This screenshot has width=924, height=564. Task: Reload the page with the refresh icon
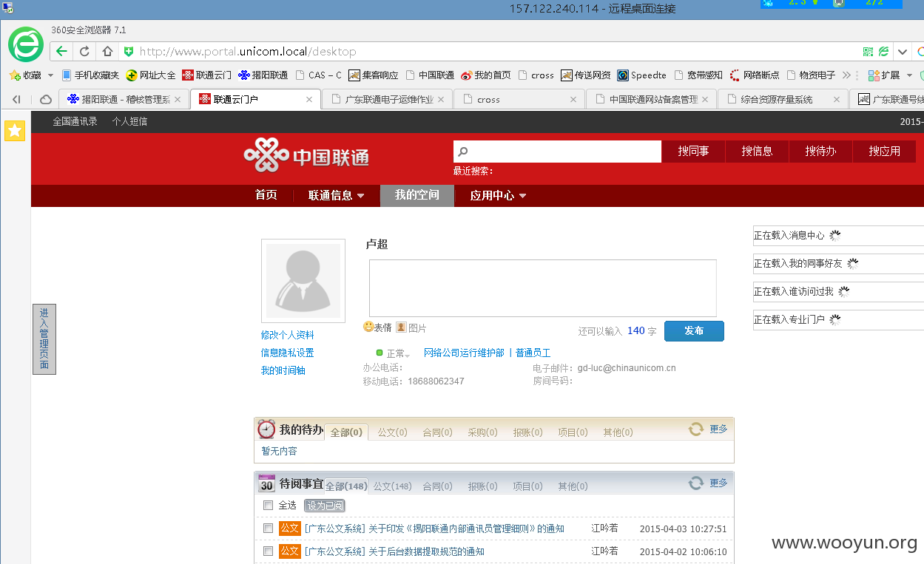point(84,52)
